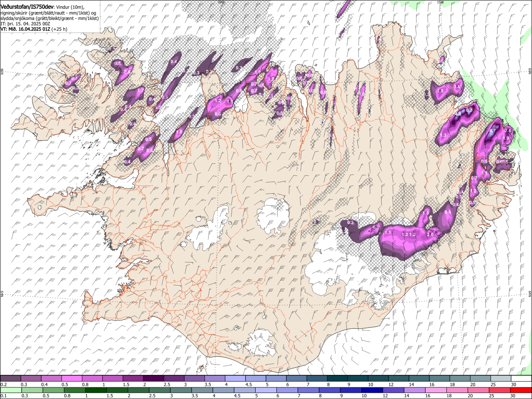Click the initial time 'IT: þri. 15. 04. 2025 00Z'
This screenshot has height=399, width=532.
25,24
